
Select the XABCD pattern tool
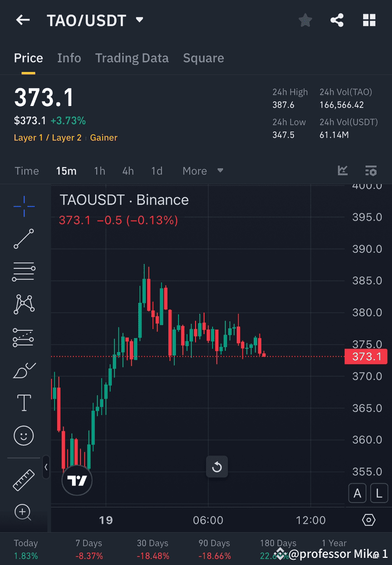(x=24, y=304)
